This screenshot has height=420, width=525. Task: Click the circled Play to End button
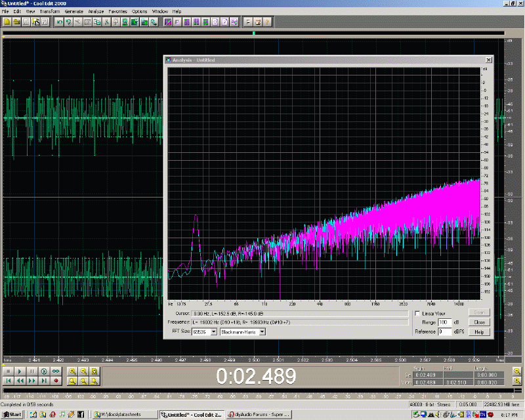click(x=44, y=371)
